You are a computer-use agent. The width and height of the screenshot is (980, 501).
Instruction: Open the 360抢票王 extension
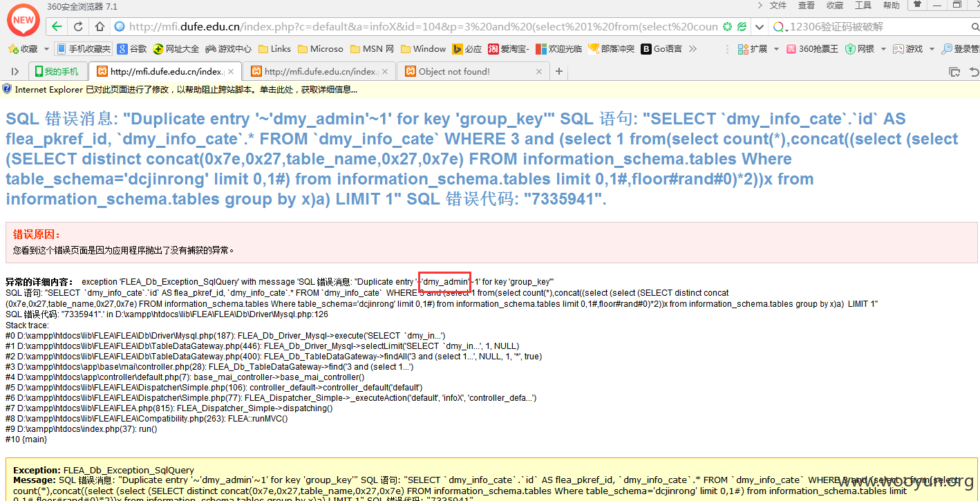tap(811, 49)
